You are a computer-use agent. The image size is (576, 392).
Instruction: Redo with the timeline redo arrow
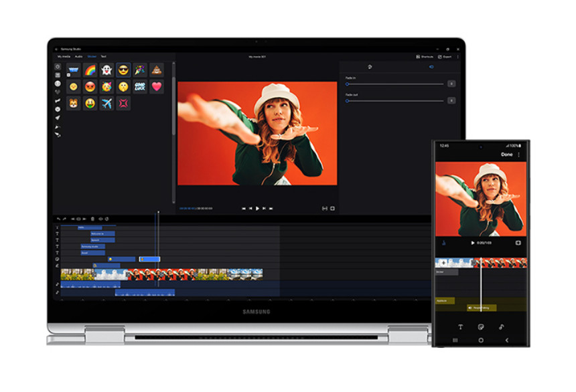64,219
